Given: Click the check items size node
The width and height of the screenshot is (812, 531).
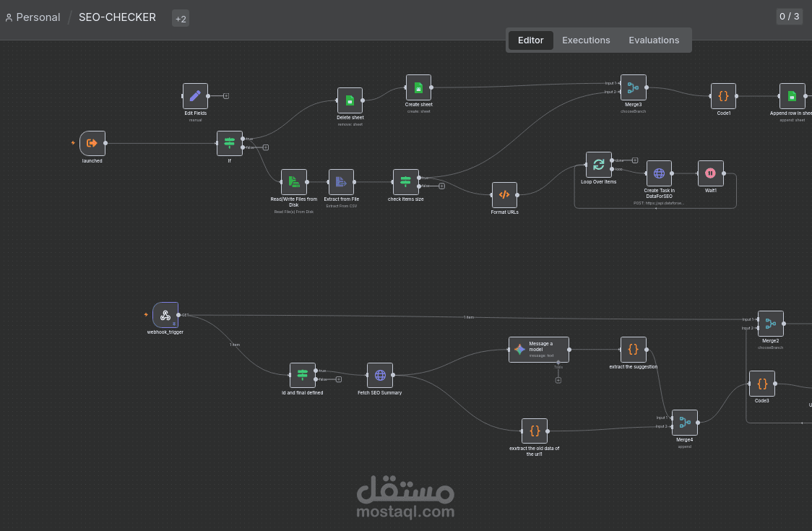Looking at the screenshot, I should pyautogui.click(x=405, y=182).
